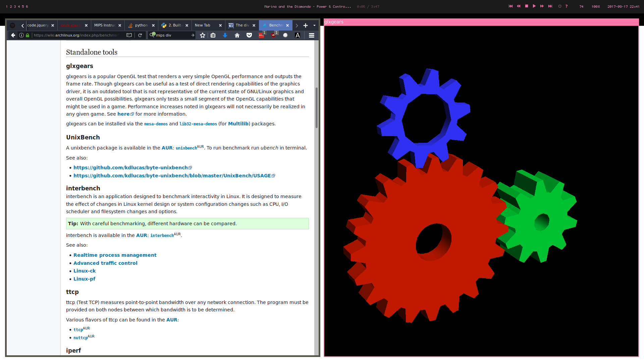Screen dimensions: 644x362
Task: Switch to the MIPS Instruc tab
Action: coord(105,25)
